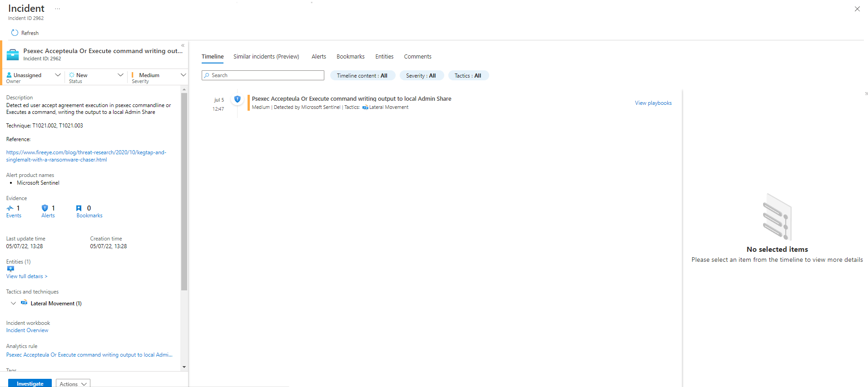Click the timeline Search field
Screen dimensions: 868x387
[x=263, y=75]
